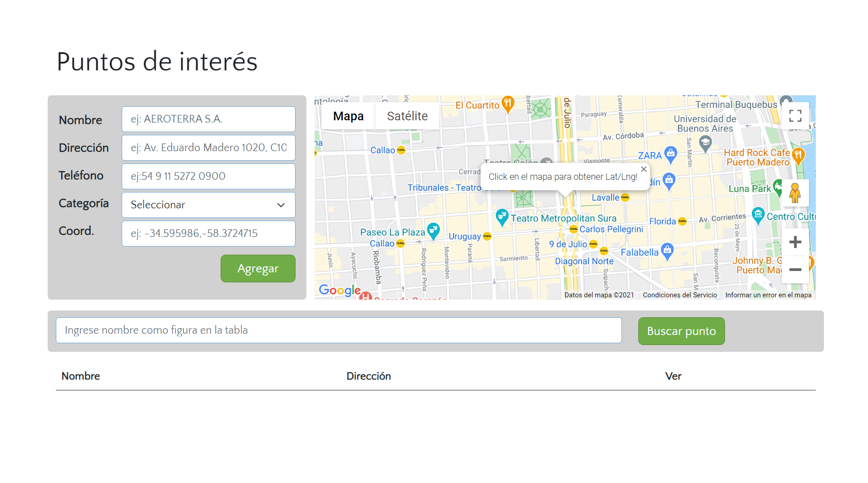This screenshot has height=483, width=868.
Task: Click the ZARA shopping marker
Action: (670, 154)
